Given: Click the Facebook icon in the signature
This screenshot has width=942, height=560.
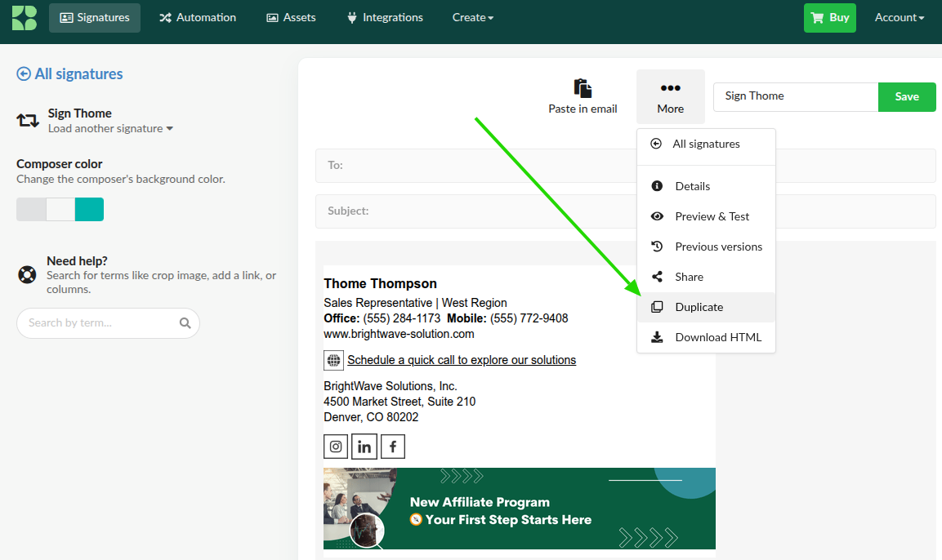Looking at the screenshot, I should click(x=393, y=447).
